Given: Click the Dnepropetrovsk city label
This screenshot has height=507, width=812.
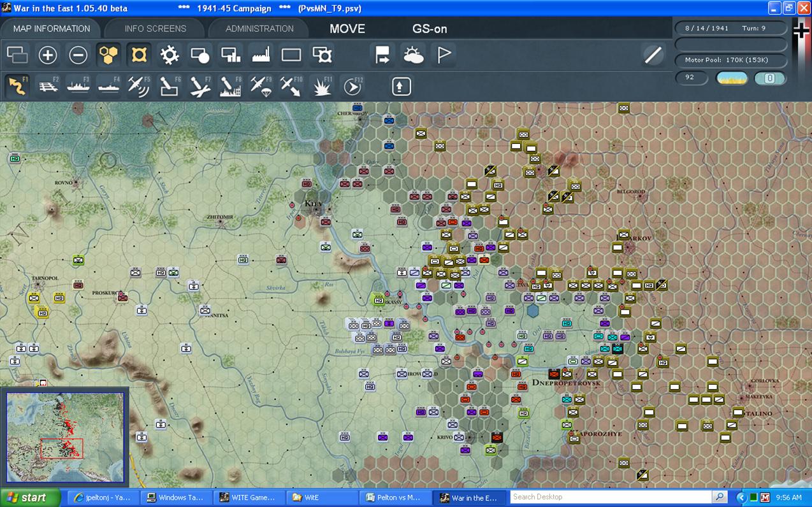Looking at the screenshot, I should point(566,383).
